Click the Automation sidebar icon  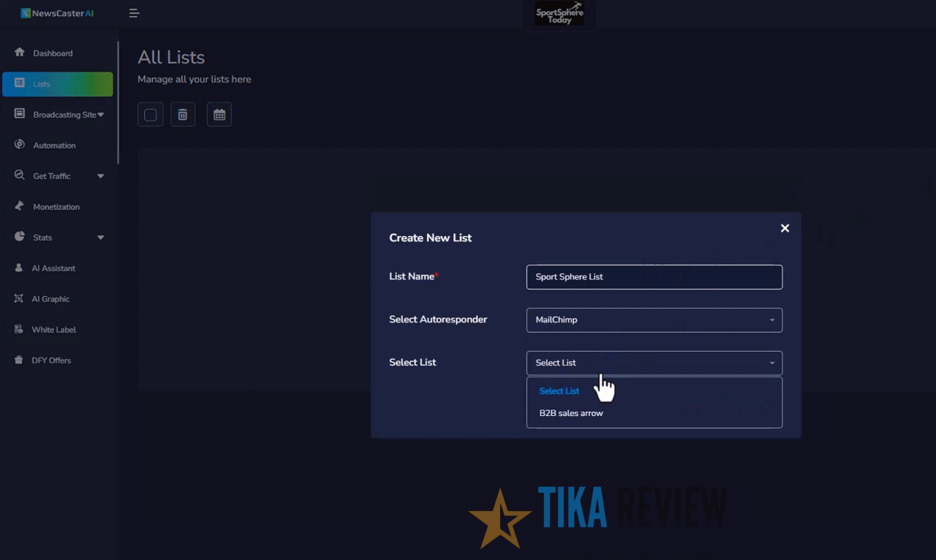click(20, 145)
